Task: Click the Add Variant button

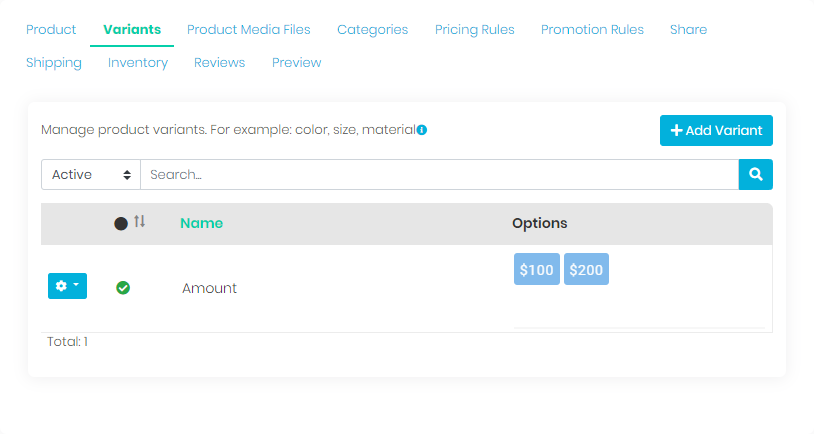Action: click(716, 130)
